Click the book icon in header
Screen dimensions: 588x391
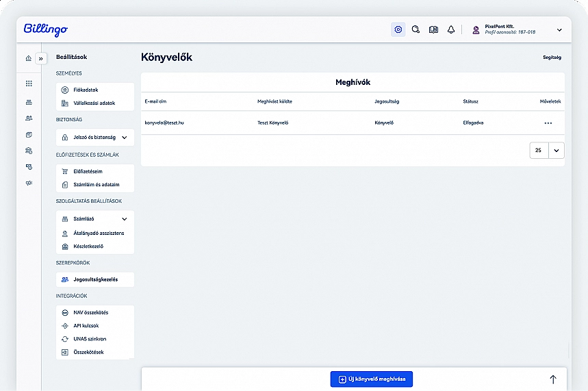click(433, 29)
